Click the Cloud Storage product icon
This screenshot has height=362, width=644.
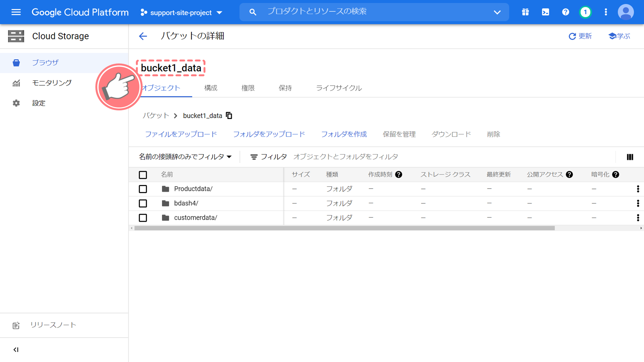pyautogui.click(x=16, y=36)
